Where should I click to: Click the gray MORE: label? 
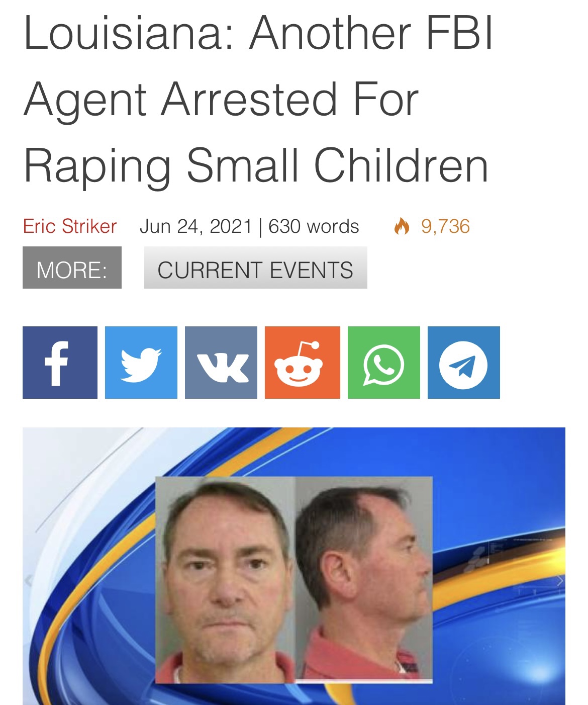(72, 268)
